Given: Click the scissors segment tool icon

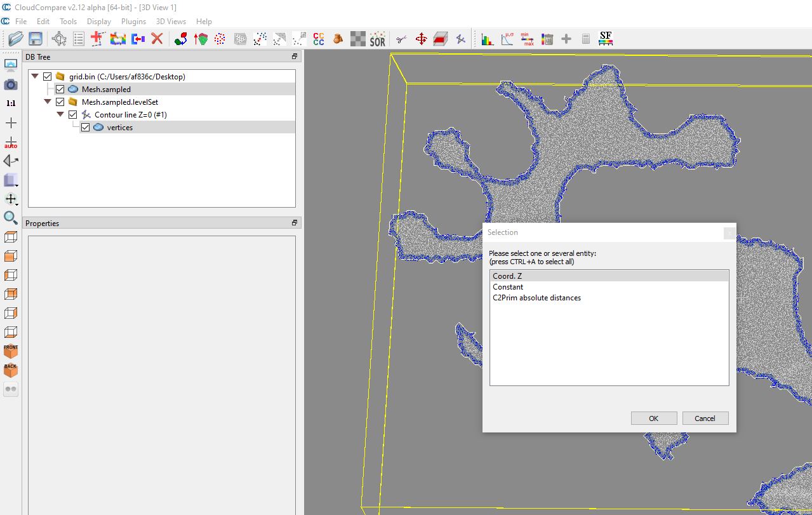Looking at the screenshot, I should pos(401,39).
